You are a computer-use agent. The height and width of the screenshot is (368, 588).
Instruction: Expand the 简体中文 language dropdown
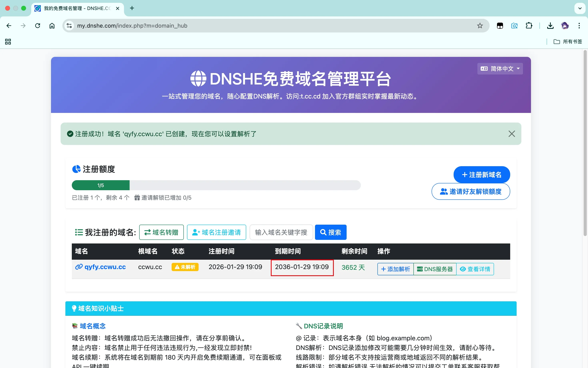(x=500, y=69)
